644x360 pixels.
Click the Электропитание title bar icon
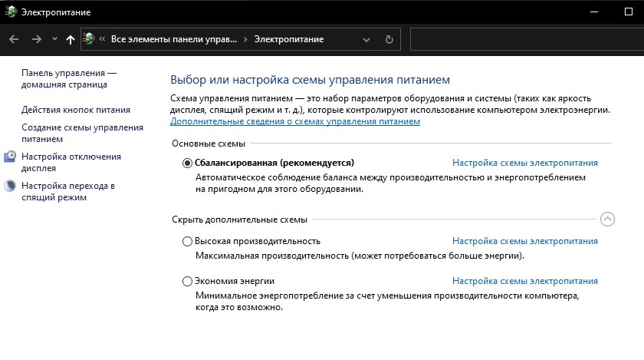(9, 12)
